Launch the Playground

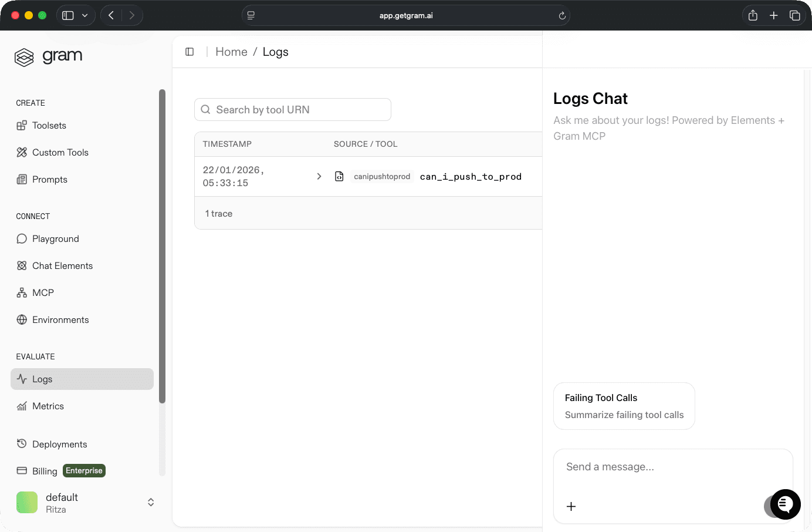(x=56, y=238)
